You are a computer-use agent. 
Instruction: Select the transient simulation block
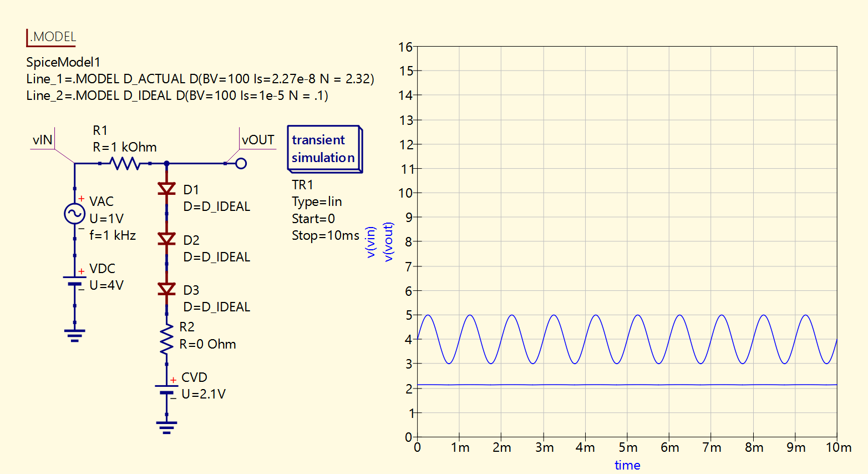pos(324,149)
